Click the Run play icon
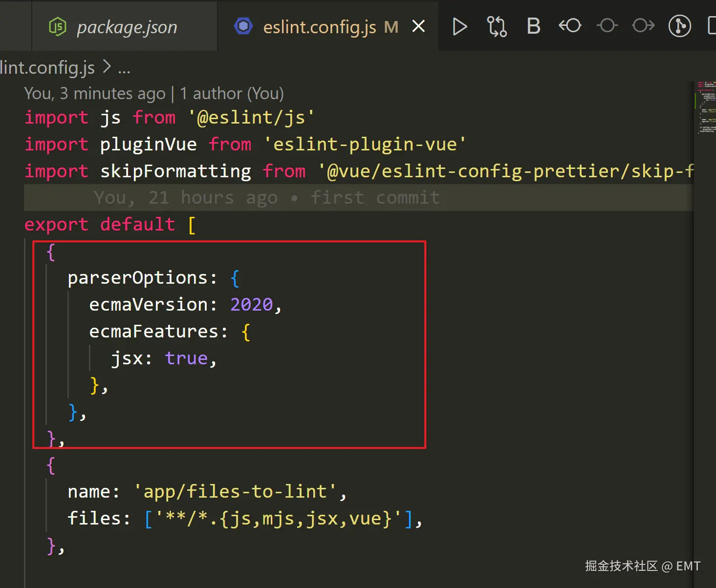Screen dimensions: 716x588 coord(459,26)
